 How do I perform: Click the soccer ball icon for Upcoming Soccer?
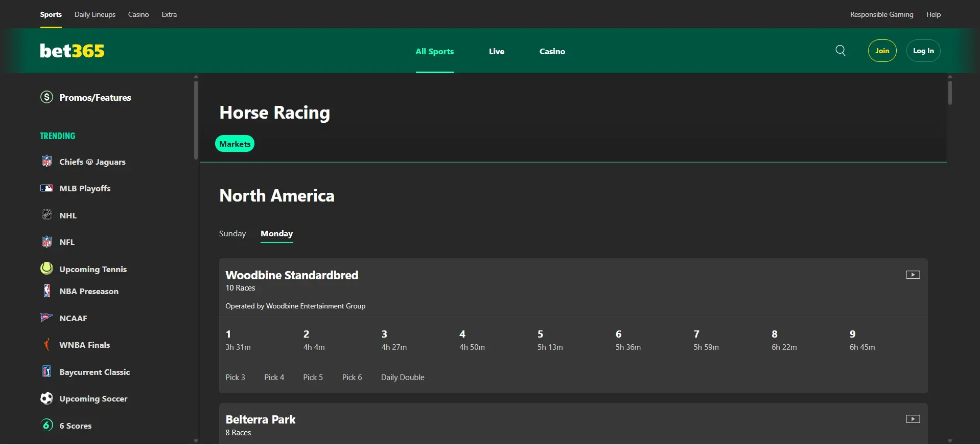click(46, 398)
